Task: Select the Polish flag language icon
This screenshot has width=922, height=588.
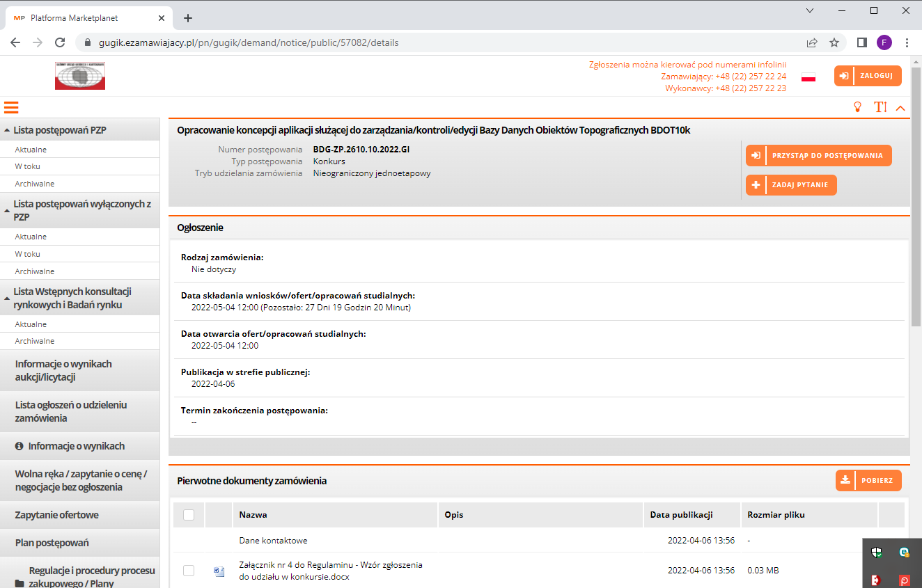Action: coord(808,77)
